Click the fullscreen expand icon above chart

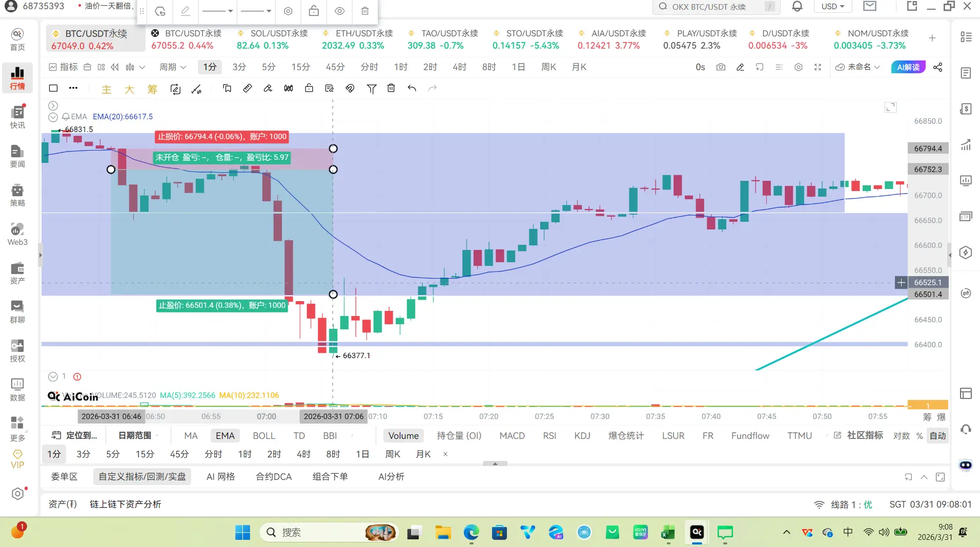pos(818,67)
